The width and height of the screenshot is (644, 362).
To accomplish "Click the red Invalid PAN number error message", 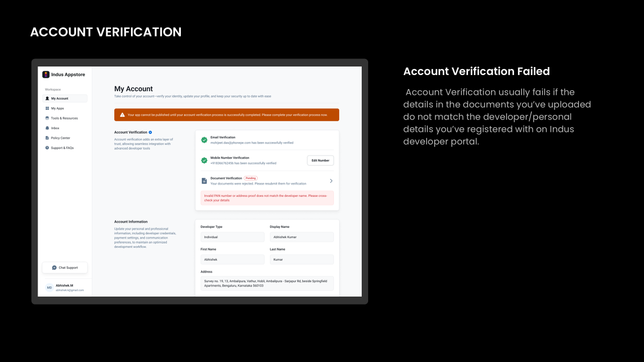I will coord(267,198).
